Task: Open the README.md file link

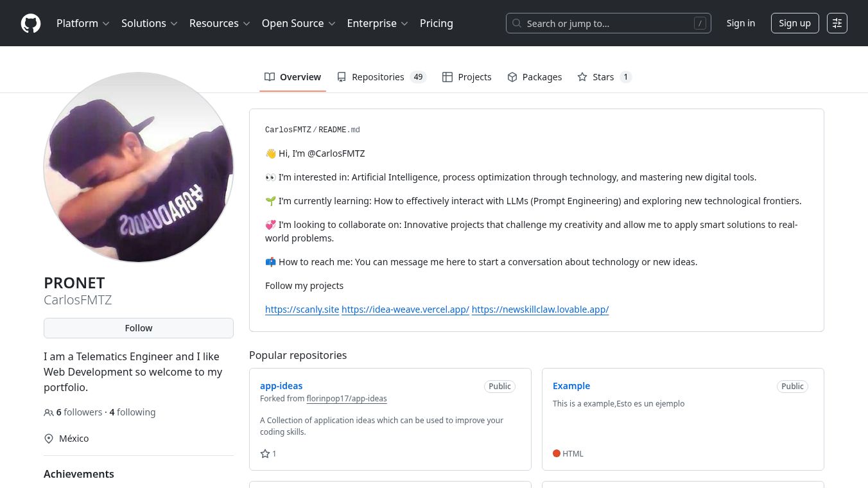Action: click(339, 130)
